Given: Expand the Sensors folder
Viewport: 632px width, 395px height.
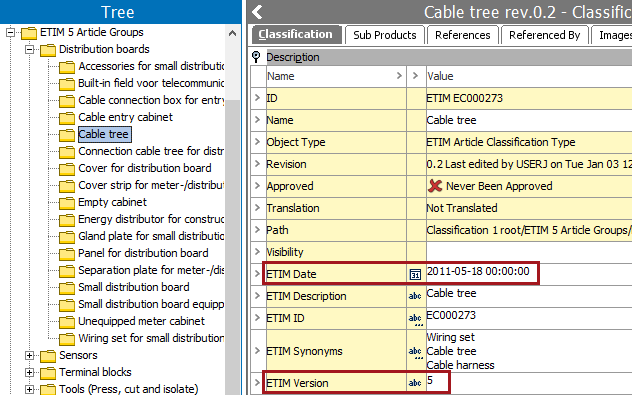Looking at the screenshot, I should (29, 355).
